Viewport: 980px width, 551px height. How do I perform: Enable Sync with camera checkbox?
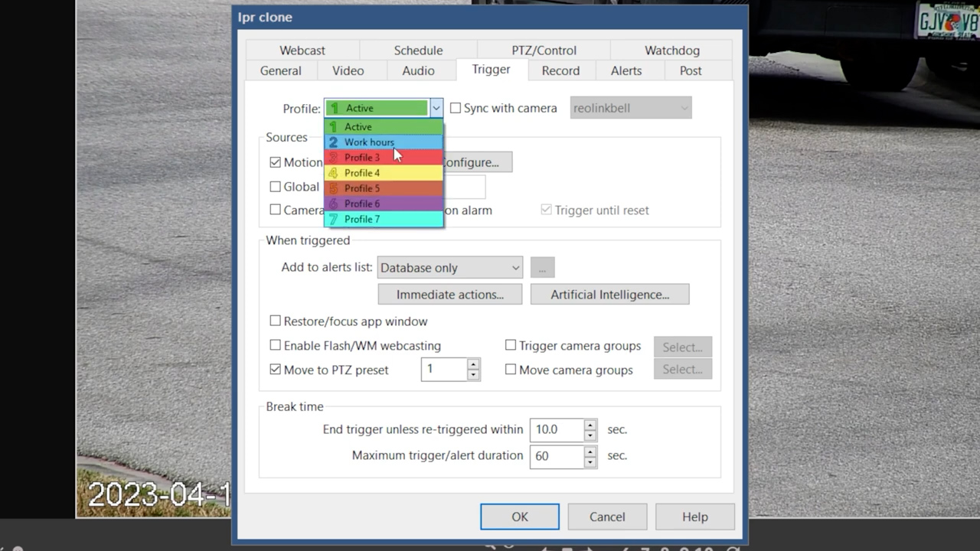coord(456,108)
